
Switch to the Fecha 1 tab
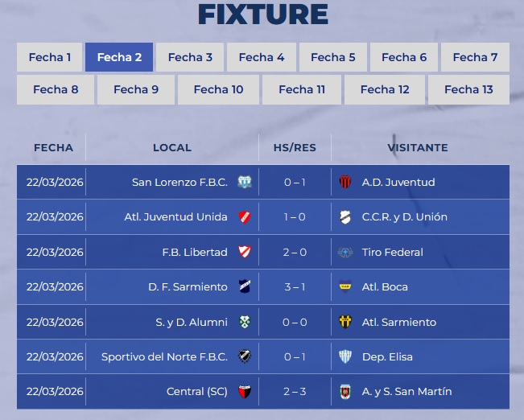[x=50, y=57]
